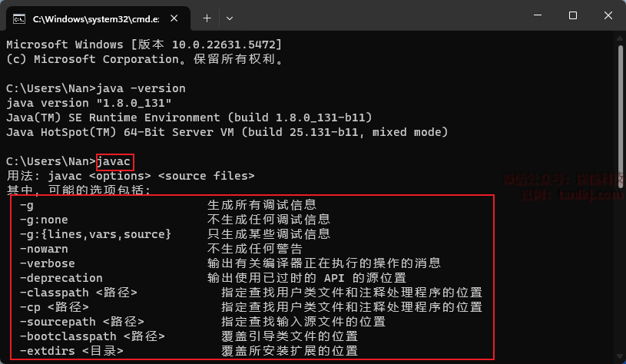The width and height of the screenshot is (626, 364).
Task: Click the Java HotSpot 64-Bit Server VM line
Action: (x=226, y=132)
